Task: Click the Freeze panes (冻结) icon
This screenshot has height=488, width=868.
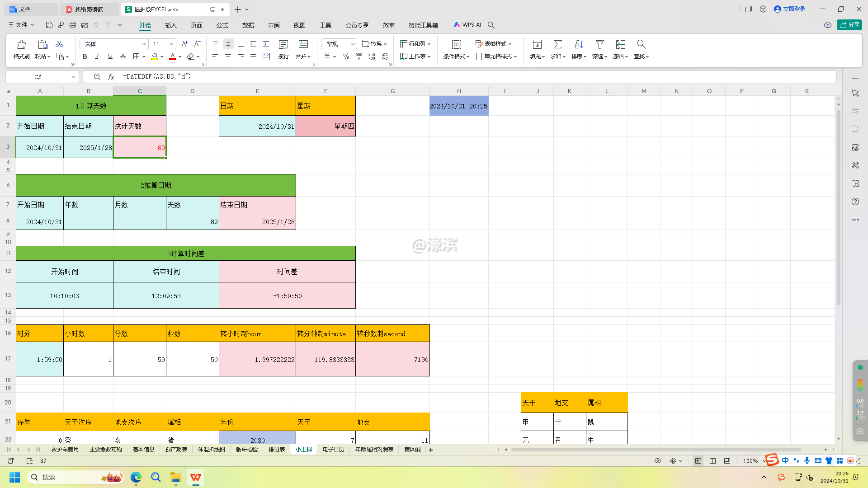Action: (x=620, y=44)
